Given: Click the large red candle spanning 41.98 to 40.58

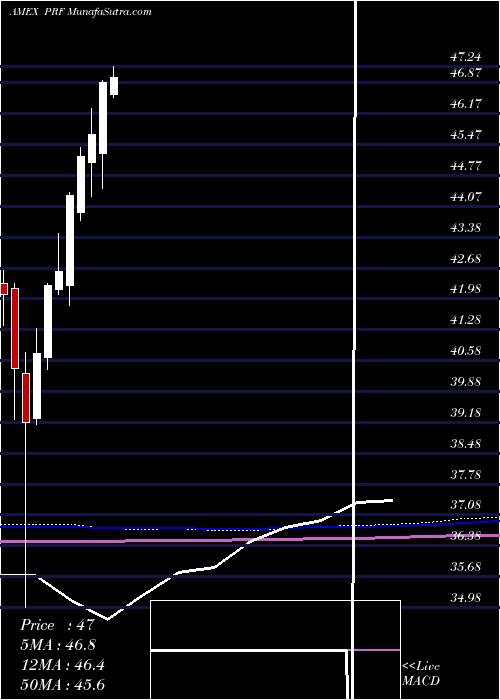Looking at the screenshot, I should click(x=15, y=328).
